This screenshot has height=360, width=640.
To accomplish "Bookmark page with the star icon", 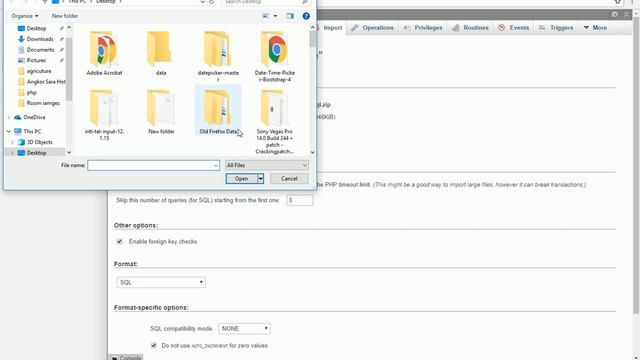I will click(x=618, y=2).
